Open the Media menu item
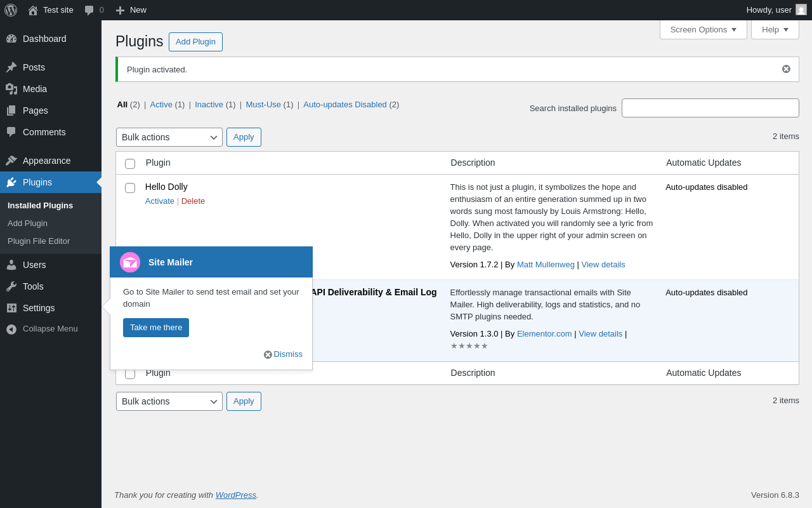Screen dimensions: 812x508 51,89
